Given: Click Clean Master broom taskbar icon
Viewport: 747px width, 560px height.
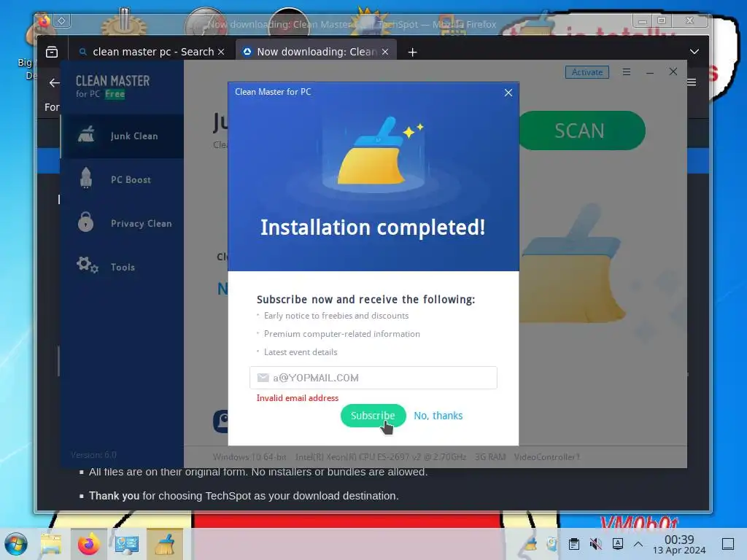Looking at the screenshot, I should tap(165, 544).
